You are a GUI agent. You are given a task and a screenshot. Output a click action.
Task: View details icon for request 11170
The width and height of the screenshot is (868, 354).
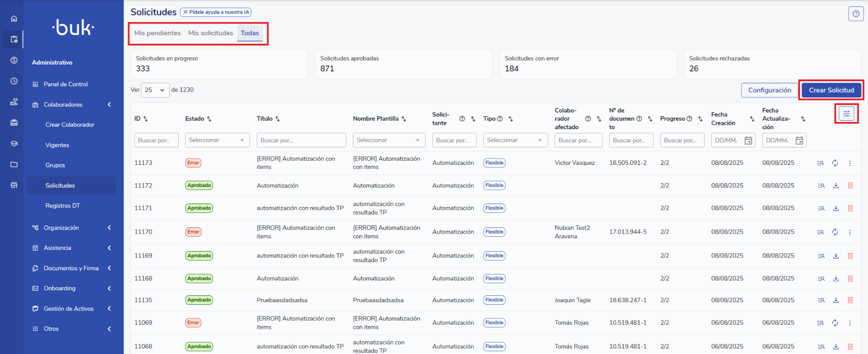820,232
